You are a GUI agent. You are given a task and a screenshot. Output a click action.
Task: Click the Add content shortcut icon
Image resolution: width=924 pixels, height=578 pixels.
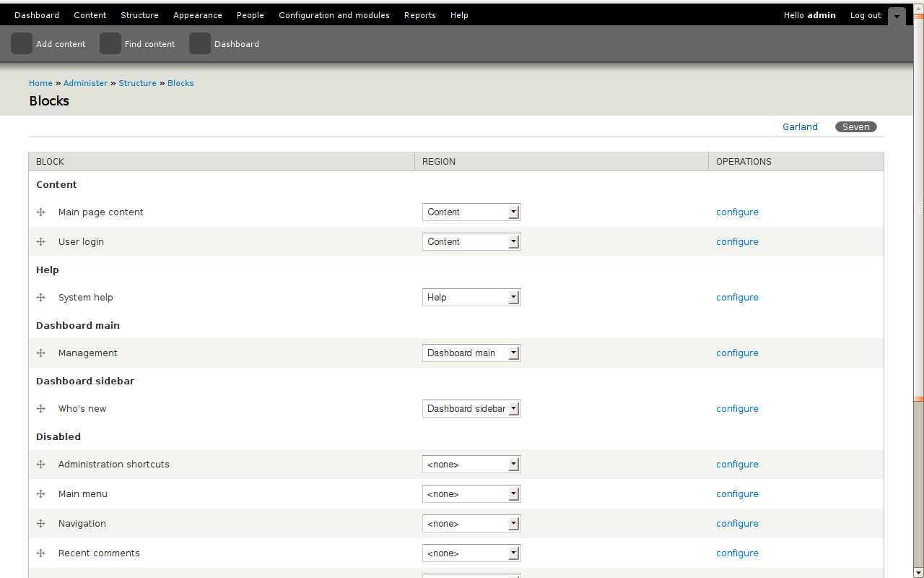point(22,43)
